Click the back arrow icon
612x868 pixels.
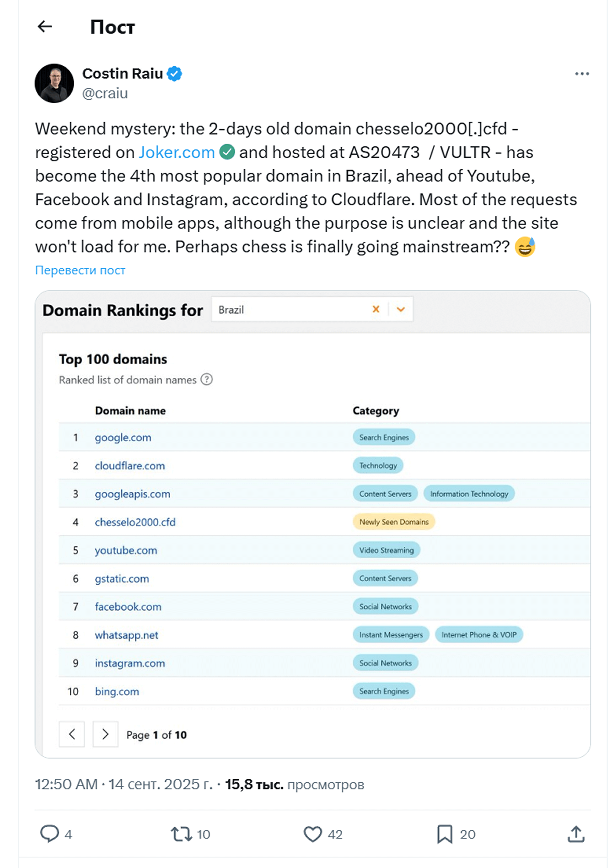[45, 27]
